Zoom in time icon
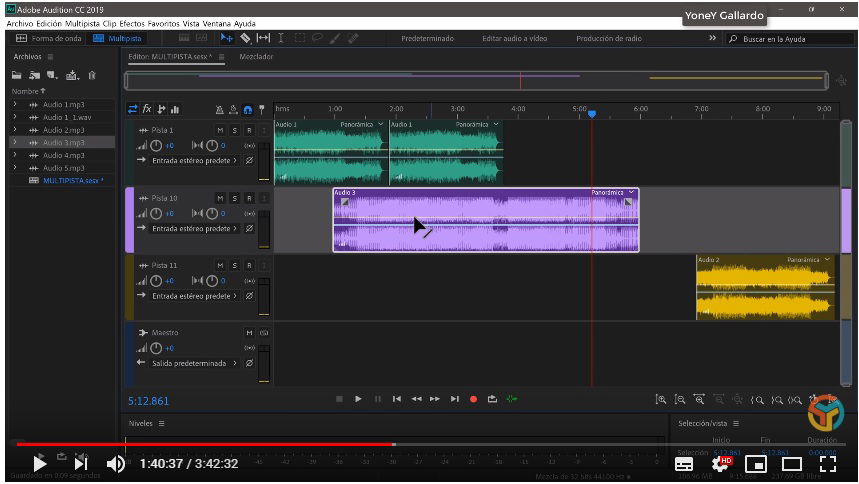This screenshot has width=859, height=484. pos(699,400)
